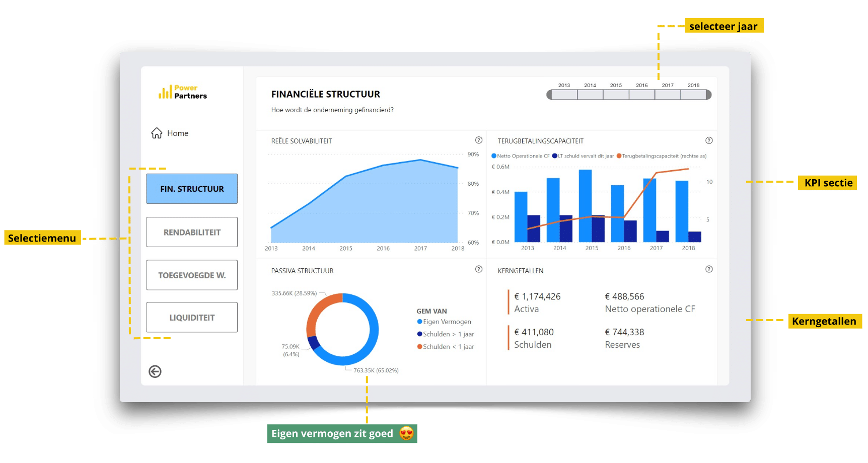Click Schulden > 1 jaar legend entry
The width and height of the screenshot is (868, 463).
tap(446, 334)
